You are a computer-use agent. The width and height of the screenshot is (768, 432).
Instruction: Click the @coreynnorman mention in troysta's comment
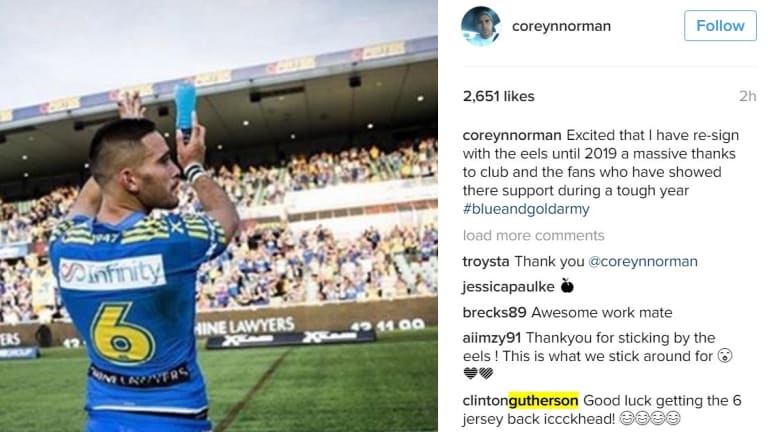tap(643, 262)
